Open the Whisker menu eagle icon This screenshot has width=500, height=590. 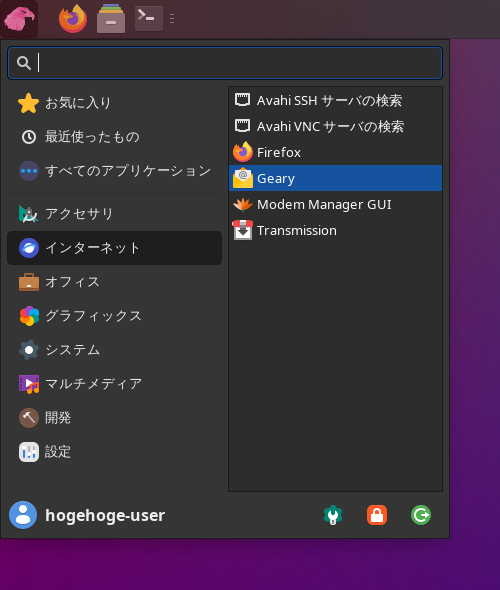[x=19, y=19]
